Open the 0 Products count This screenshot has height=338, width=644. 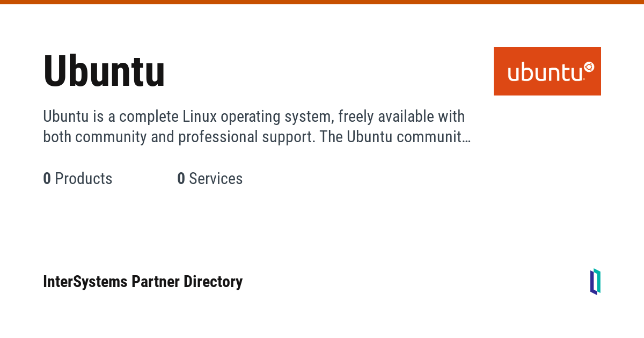[78, 179]
